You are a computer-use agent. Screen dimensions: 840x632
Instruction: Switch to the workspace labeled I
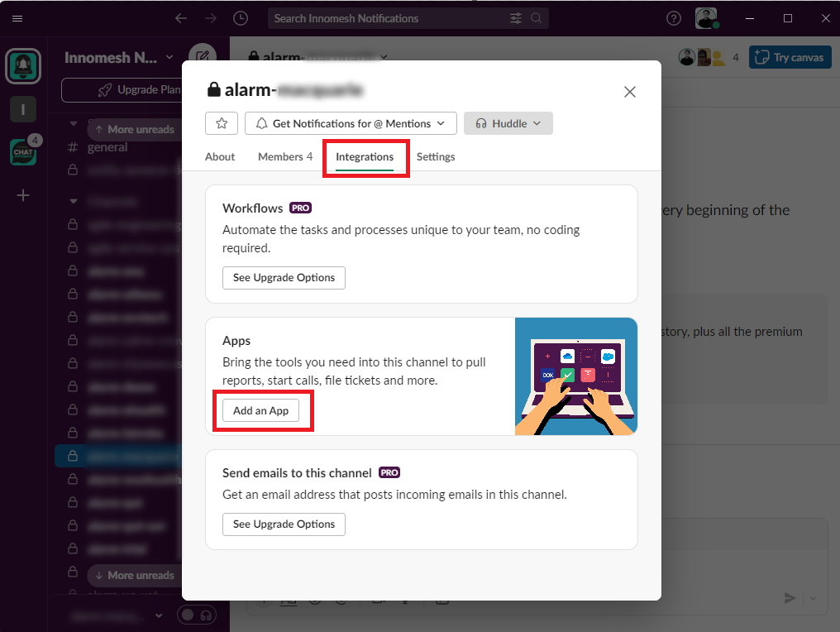click(23, 109)
